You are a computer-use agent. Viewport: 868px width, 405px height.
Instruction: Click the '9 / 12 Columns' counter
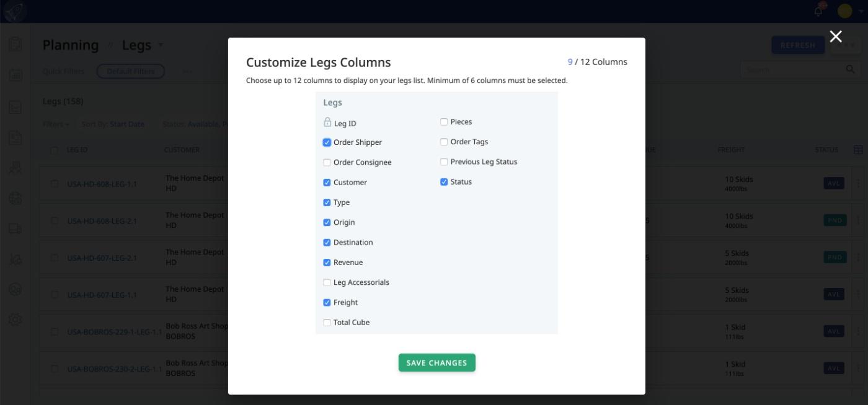coord(598,62)
